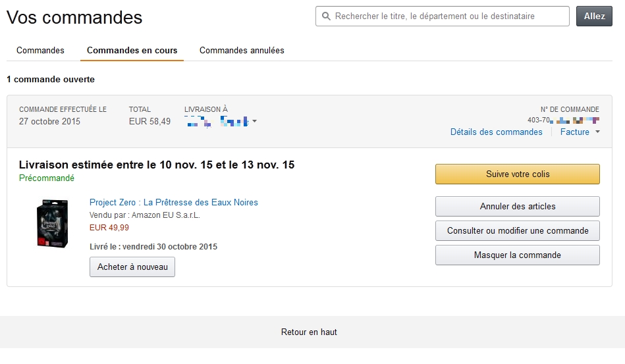The image size is (625, 364).
Task: Click the blurred recipient name
Action: [x=217, y=121]
